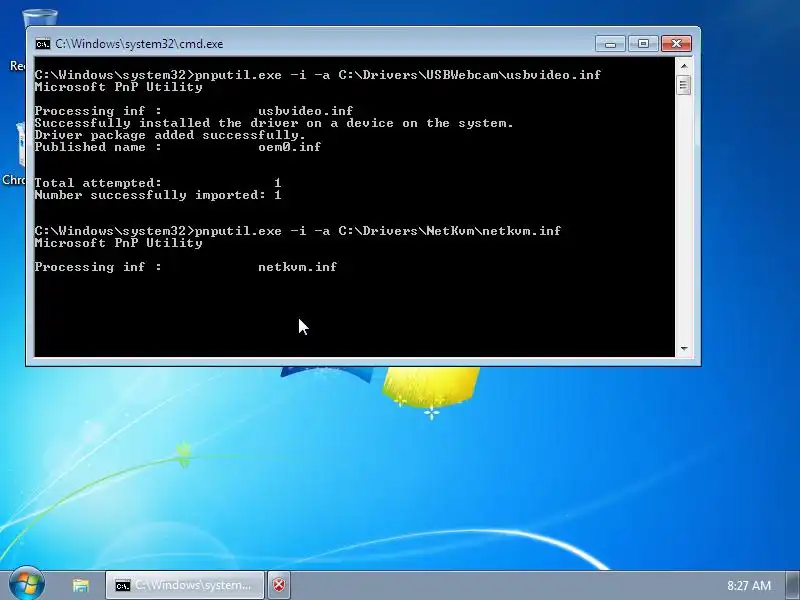Open Windows Explorer from the taskbar
Screen dimensions: 800x600
[x=80, y=585]
